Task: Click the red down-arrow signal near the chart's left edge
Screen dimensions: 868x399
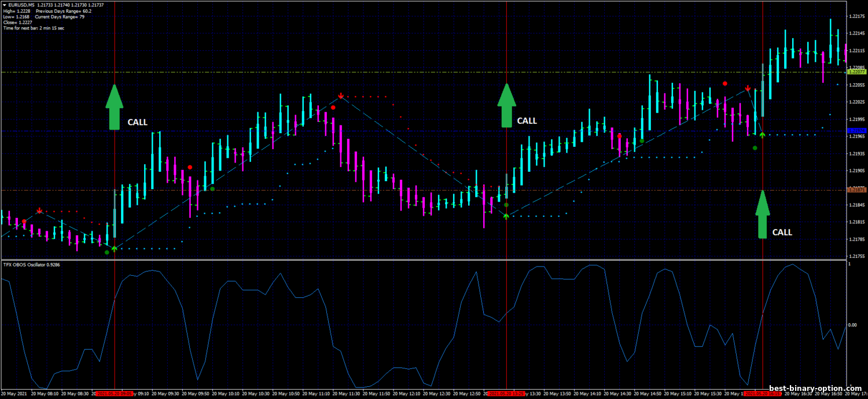Action: [x=39, y=211]
